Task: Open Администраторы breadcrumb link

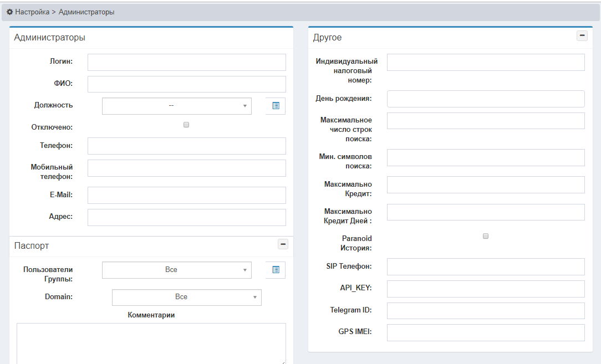Action: [86, 12]
